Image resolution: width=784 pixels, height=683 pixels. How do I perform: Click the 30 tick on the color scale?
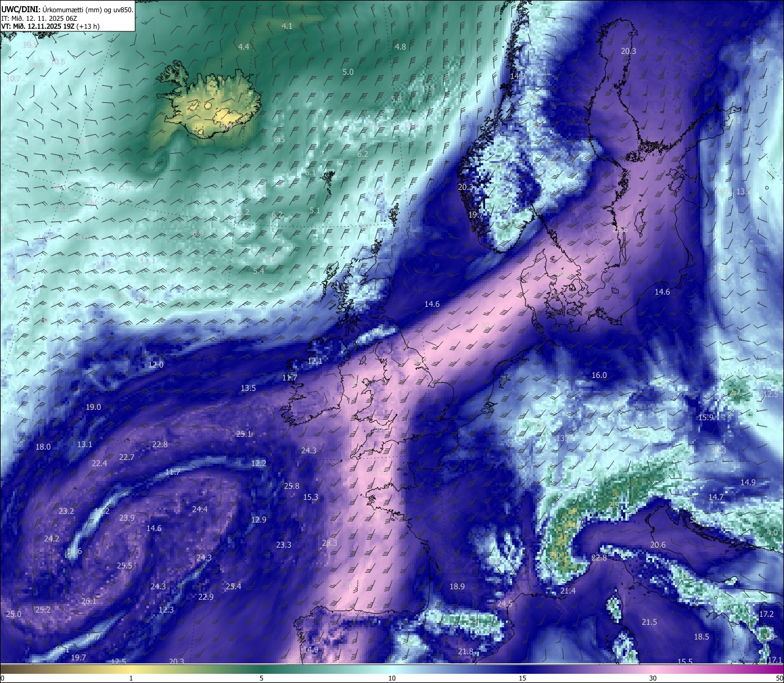(x=653, y=678)
